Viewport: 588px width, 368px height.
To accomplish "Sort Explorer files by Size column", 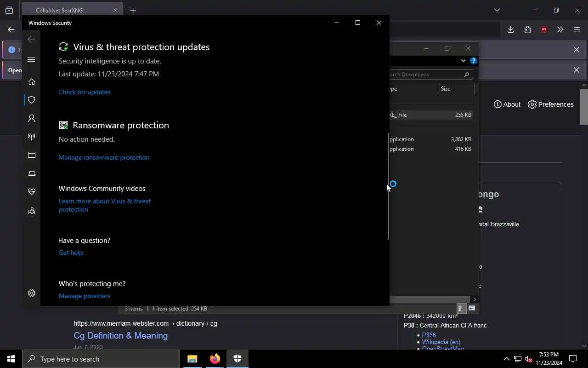I will click(456, 89).
